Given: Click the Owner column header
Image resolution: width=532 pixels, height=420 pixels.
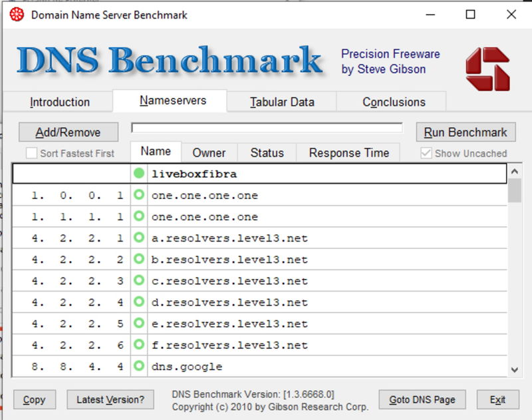Looking at the screenshot, I should (x=208, y=152).
